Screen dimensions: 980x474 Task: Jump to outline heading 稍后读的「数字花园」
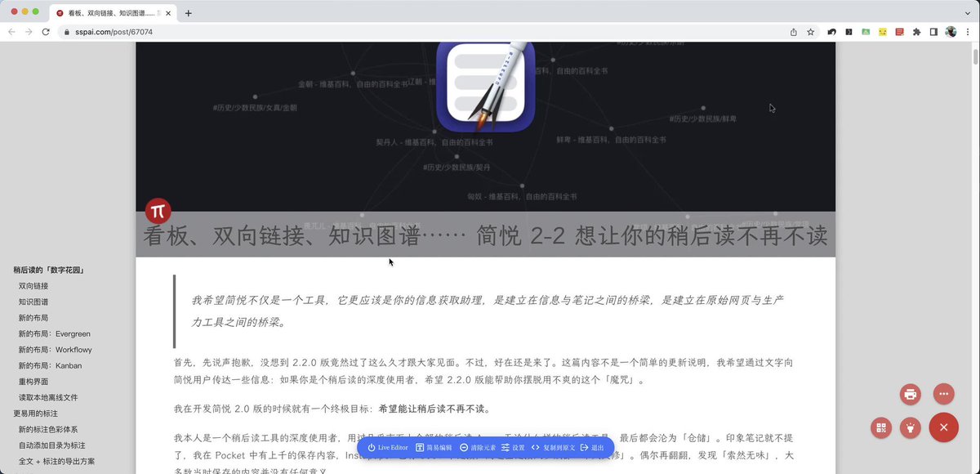click(x=50, y=270)
